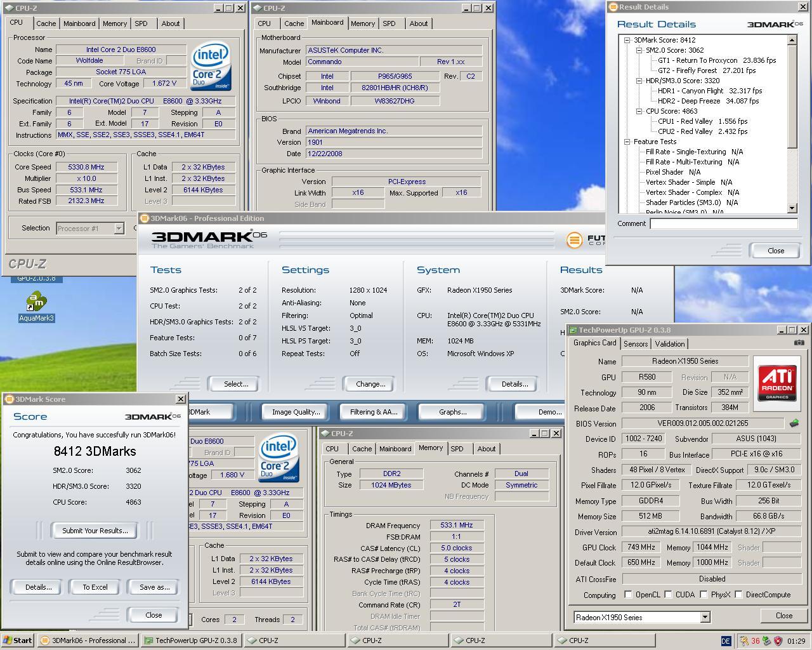The image size is (812, 650).
Task: Click To Excel button in 3DMark Score
Action: (95, 587)
